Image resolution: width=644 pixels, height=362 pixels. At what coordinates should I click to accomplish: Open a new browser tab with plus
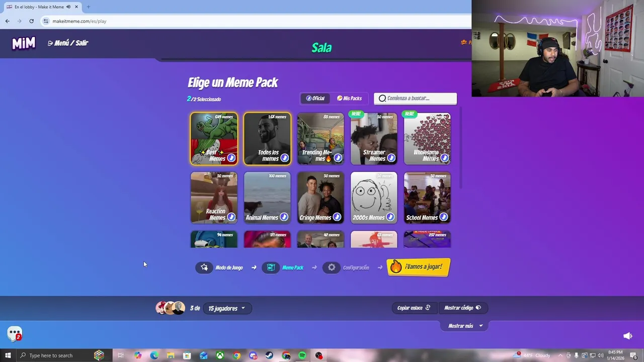[88, 7]
